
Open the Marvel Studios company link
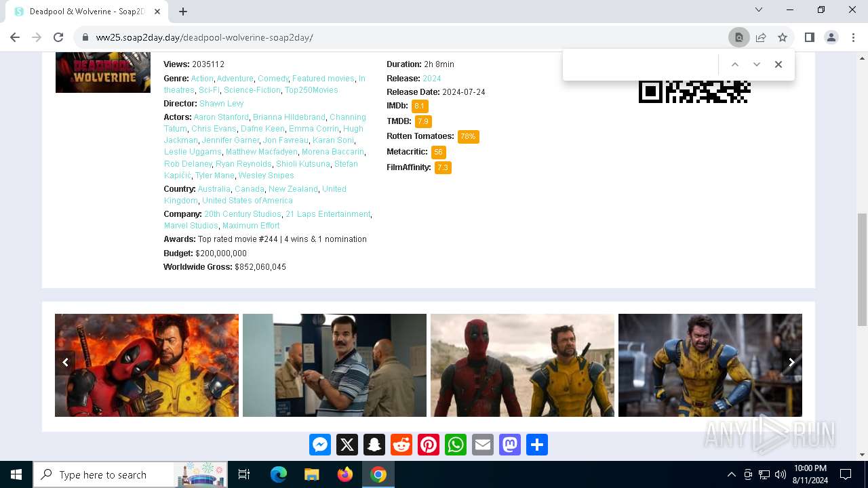tap(191, 226)
